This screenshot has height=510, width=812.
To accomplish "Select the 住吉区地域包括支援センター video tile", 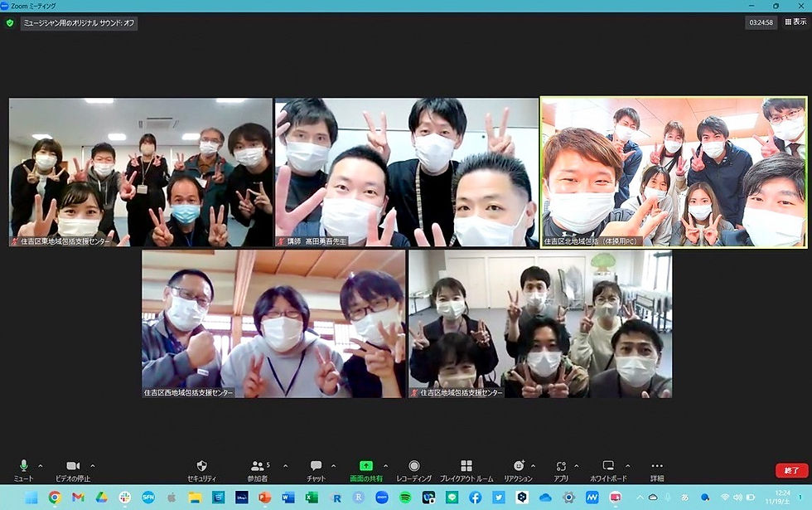I will point(540,324).
